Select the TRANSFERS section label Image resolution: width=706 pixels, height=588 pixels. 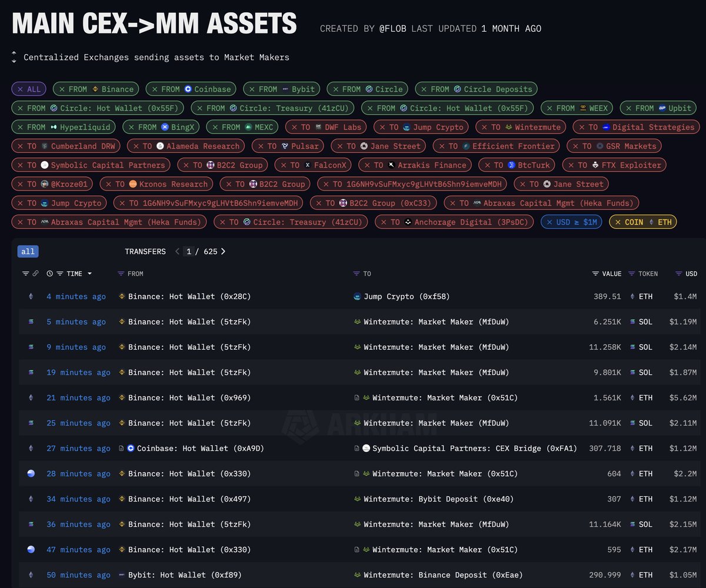pyautogui.click(x=145, y=251)
